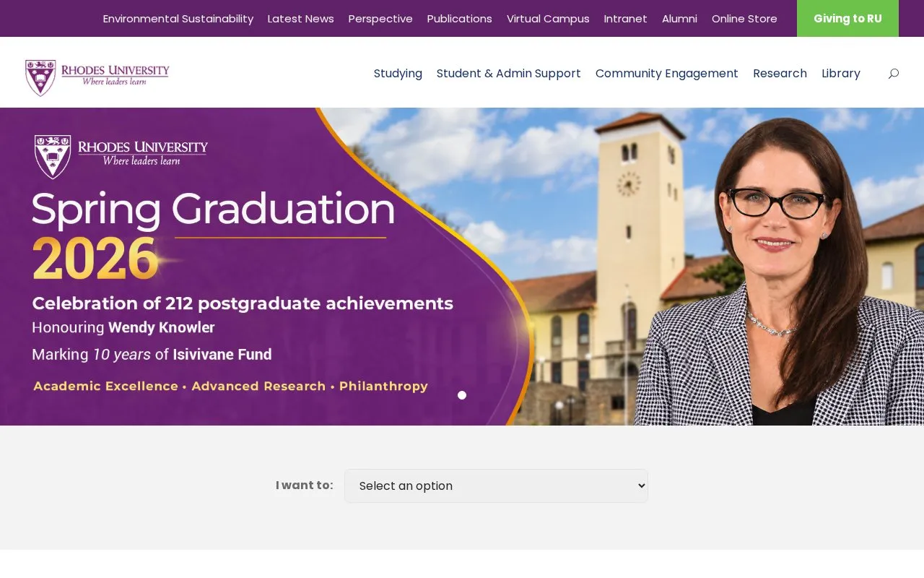Visit the Perspective link
The image size is (924, 578).
tap(380, 19)
